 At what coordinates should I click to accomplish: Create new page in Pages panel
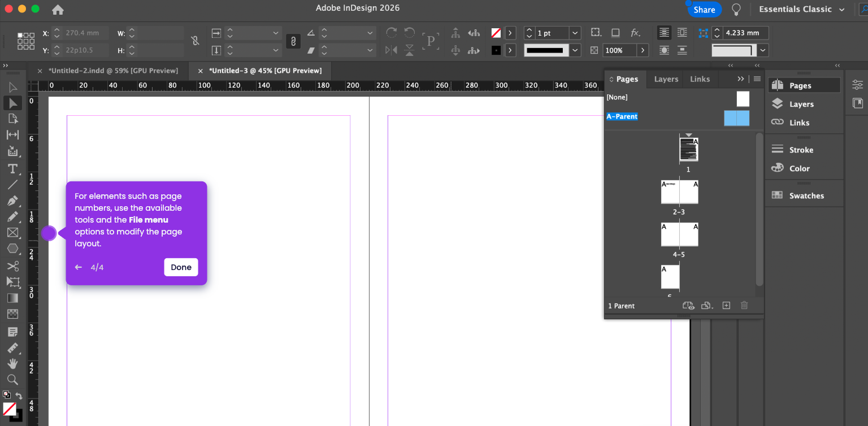click(x=726, y=306)
